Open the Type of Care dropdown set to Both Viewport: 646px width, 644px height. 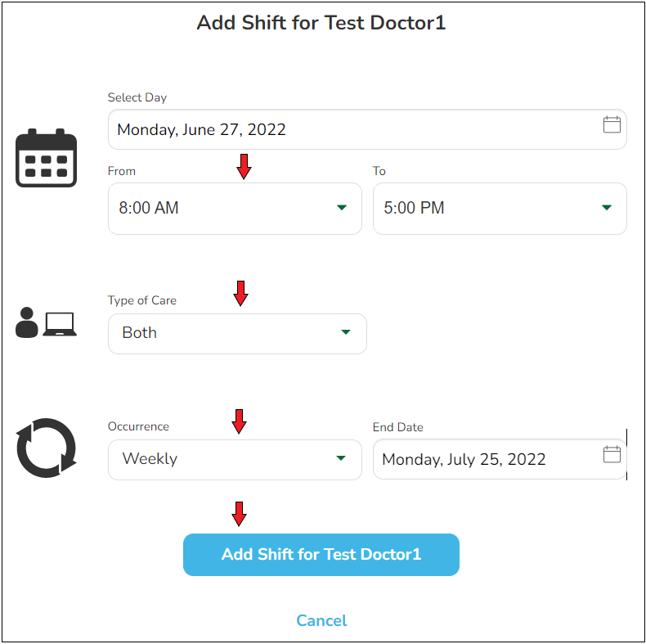point(237,333)
